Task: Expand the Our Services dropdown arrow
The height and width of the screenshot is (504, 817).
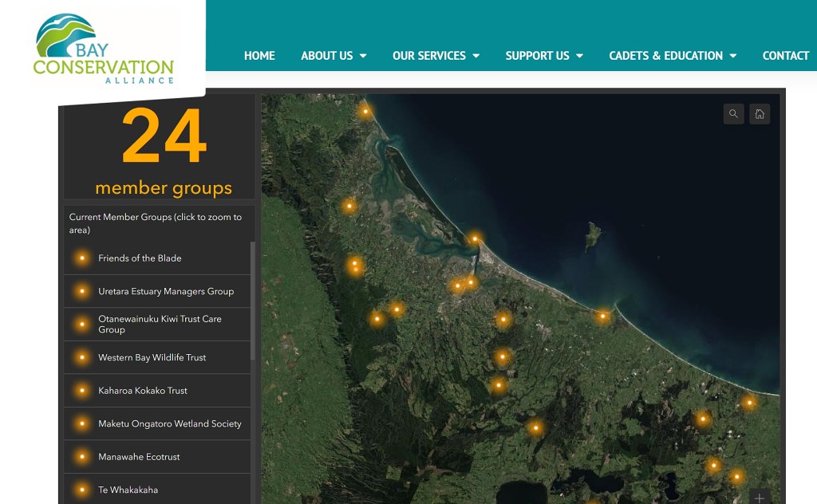Action: coord(476,56)
